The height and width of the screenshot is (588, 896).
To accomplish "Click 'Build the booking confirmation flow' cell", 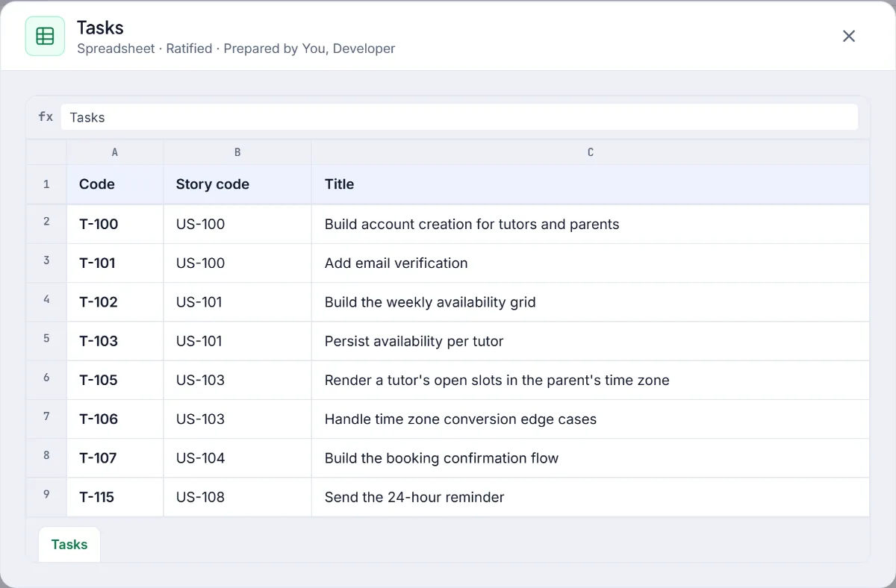I will point(591,457).
